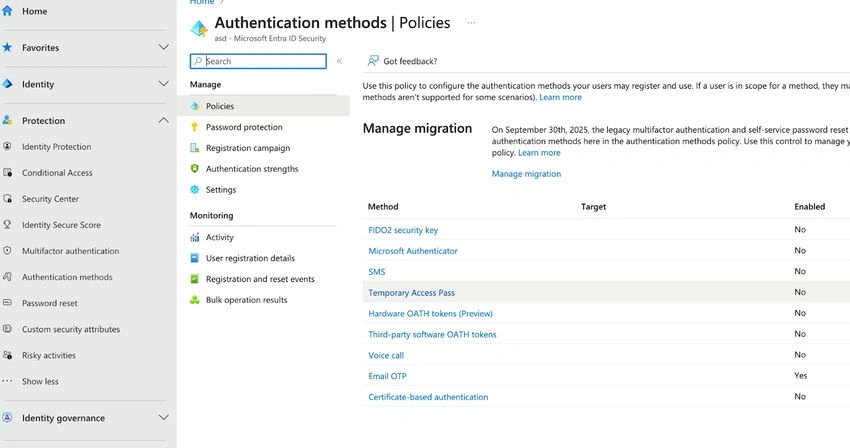Open Multifactor authentication in the sidebar

70,251
